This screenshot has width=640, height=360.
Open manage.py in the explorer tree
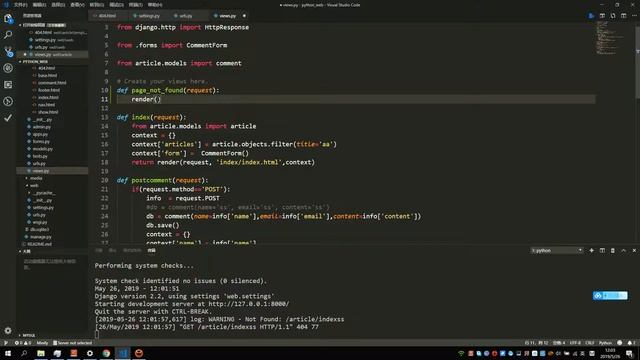click(40, 237)
